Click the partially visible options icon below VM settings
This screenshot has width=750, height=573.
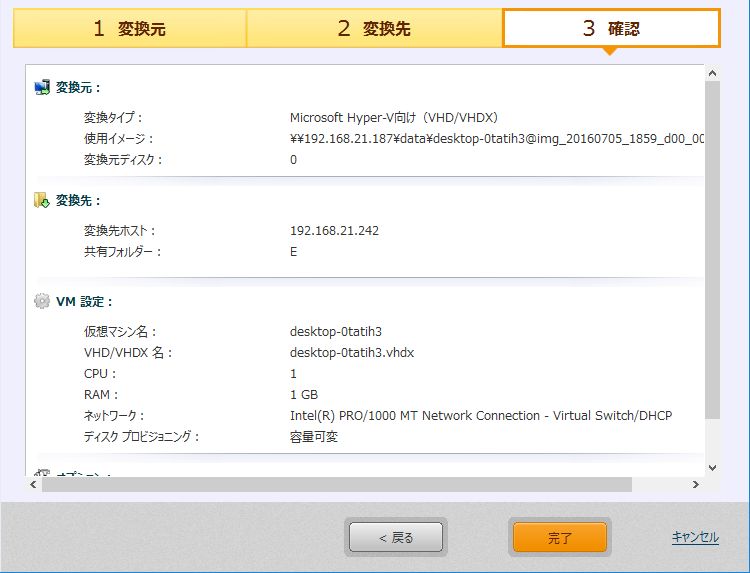click(42, 474)
